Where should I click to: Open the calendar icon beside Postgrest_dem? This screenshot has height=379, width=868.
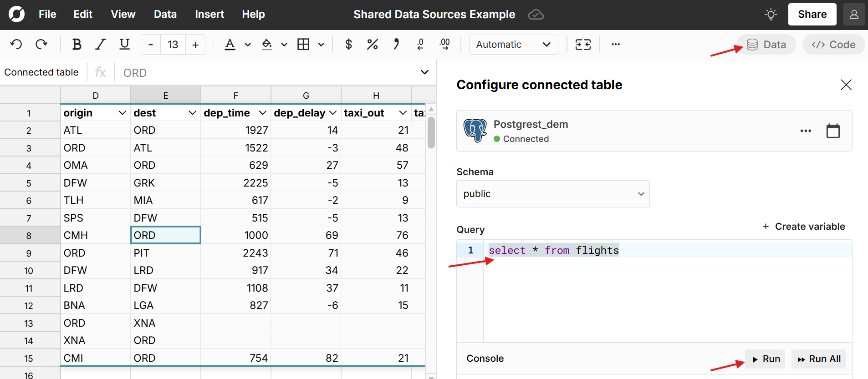[x=832, y=131]
